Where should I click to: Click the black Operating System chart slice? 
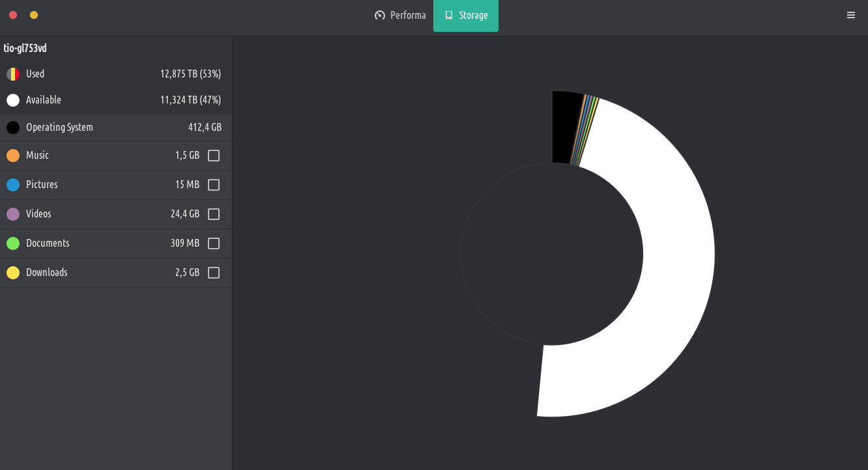tap(566, 127)
